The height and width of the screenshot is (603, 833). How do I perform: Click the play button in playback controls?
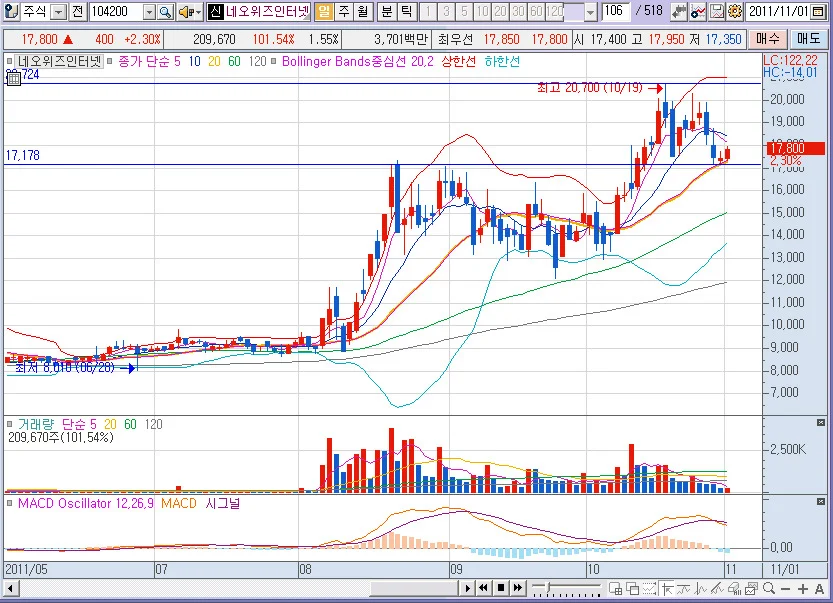coord(468,588)
